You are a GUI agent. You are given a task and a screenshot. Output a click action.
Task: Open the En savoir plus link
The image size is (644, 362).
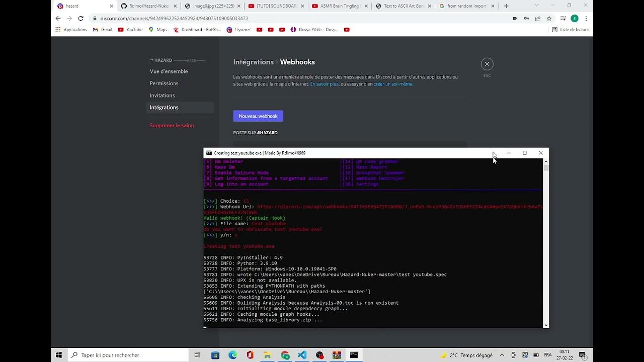click(324, 84)
